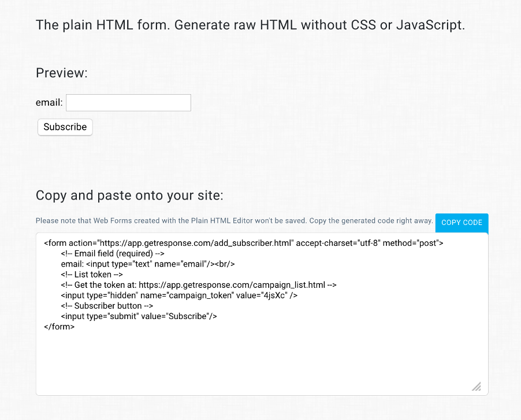The image size is (521, 420).
Task: Click the 4jsXc campaign token value
Action: coord(274,295)
